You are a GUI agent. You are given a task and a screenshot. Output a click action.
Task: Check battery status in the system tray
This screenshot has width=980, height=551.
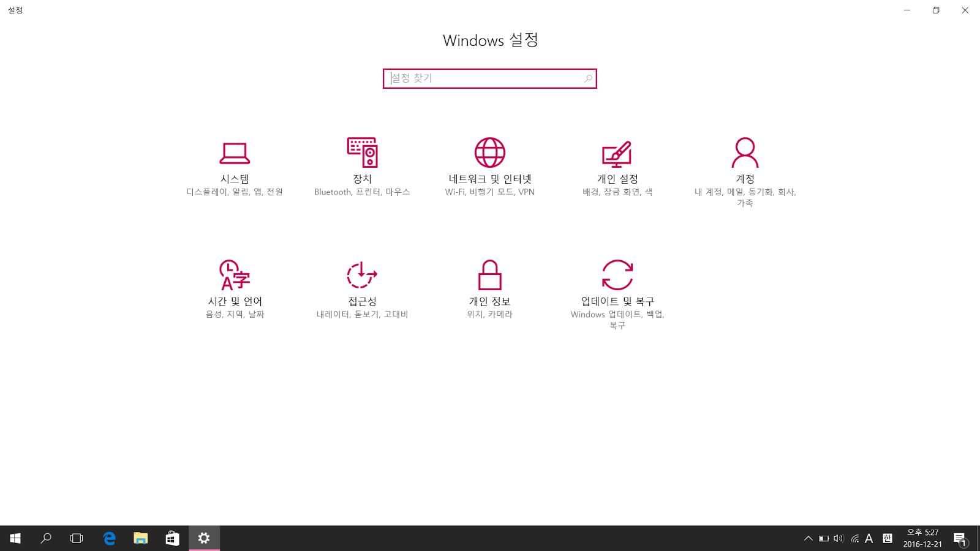click(x=824, y=539)
